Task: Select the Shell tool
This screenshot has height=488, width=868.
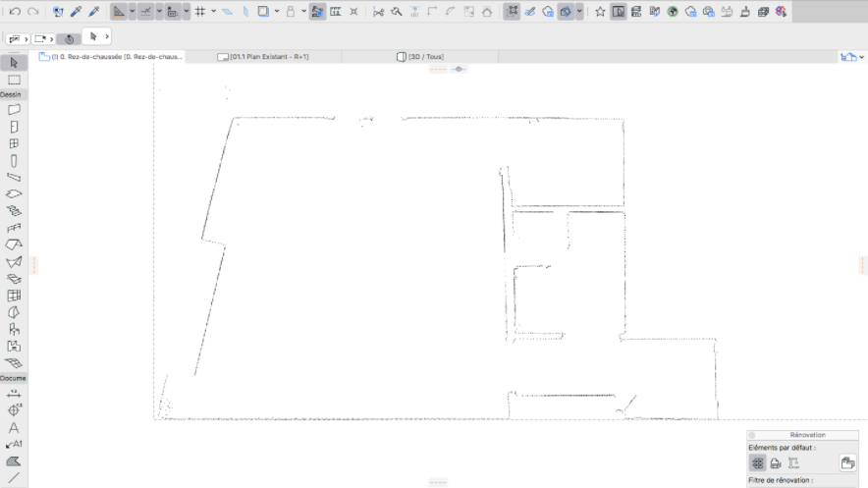Action: 14,262
